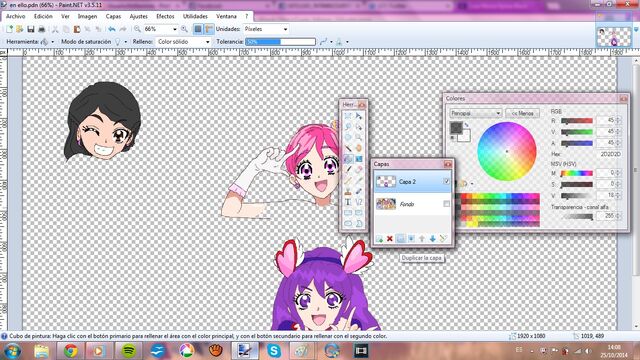Select the Text tool
Screen dimensions: 640x360
[348, 202]
